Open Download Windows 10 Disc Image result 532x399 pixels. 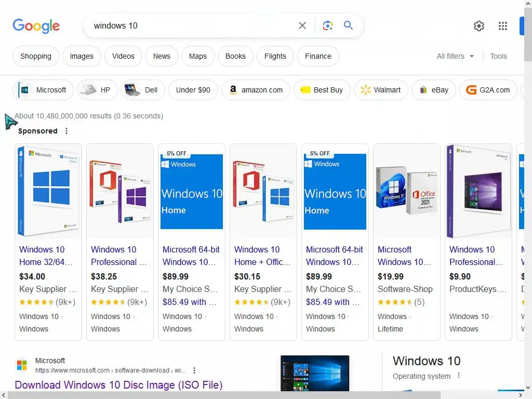pyautogui.click(x=118, y=385)
